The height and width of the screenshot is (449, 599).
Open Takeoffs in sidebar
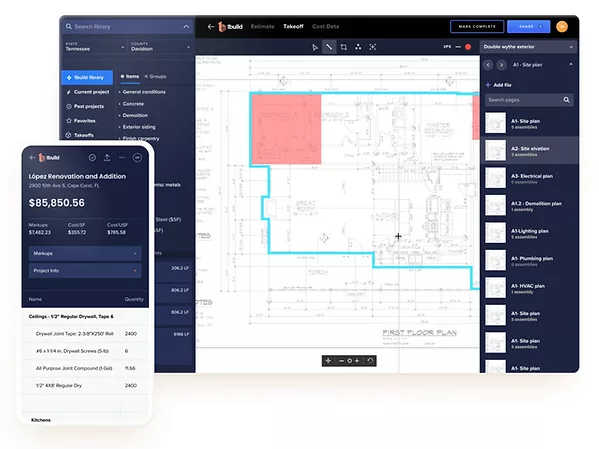click(80, 135)
